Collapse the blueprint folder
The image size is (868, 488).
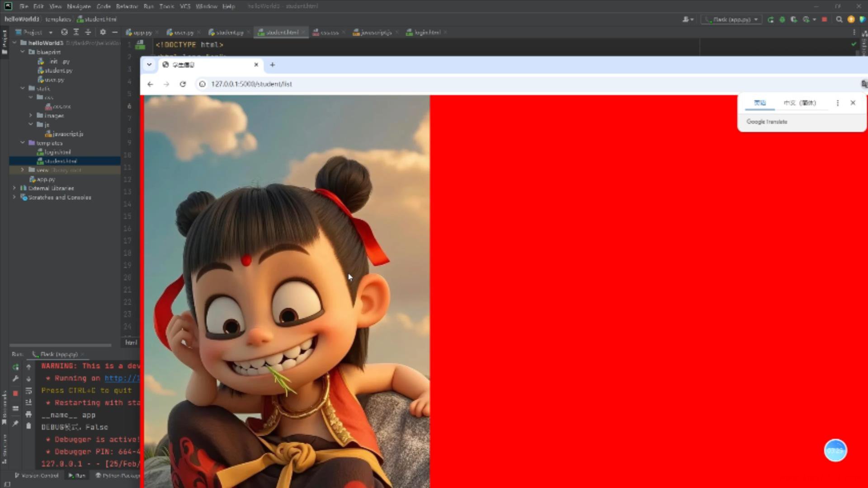click(23, 52)
